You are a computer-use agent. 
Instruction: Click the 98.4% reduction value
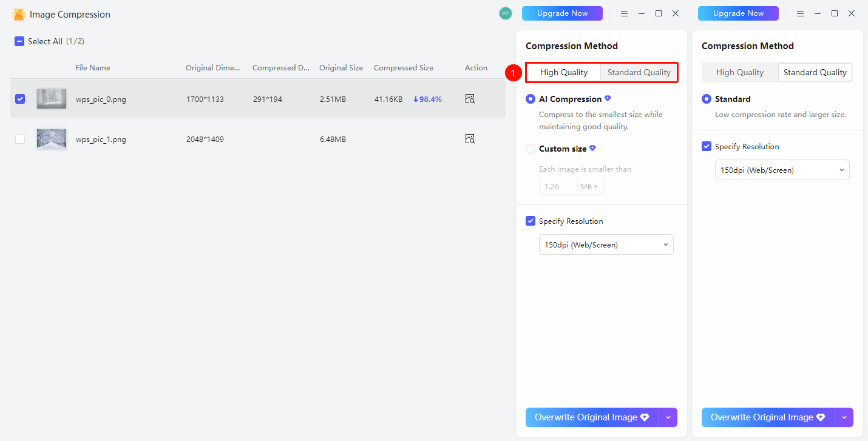point(427,99)
